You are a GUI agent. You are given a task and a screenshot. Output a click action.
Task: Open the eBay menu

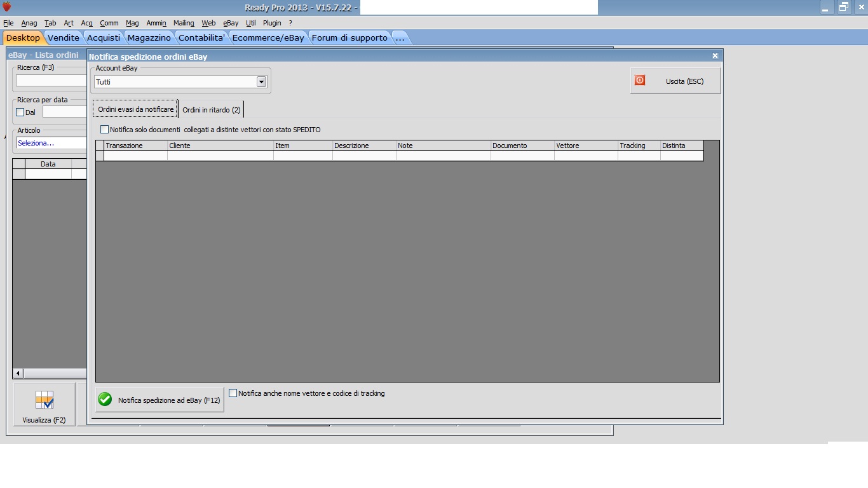pyautogui.click(x=231, y=23)
